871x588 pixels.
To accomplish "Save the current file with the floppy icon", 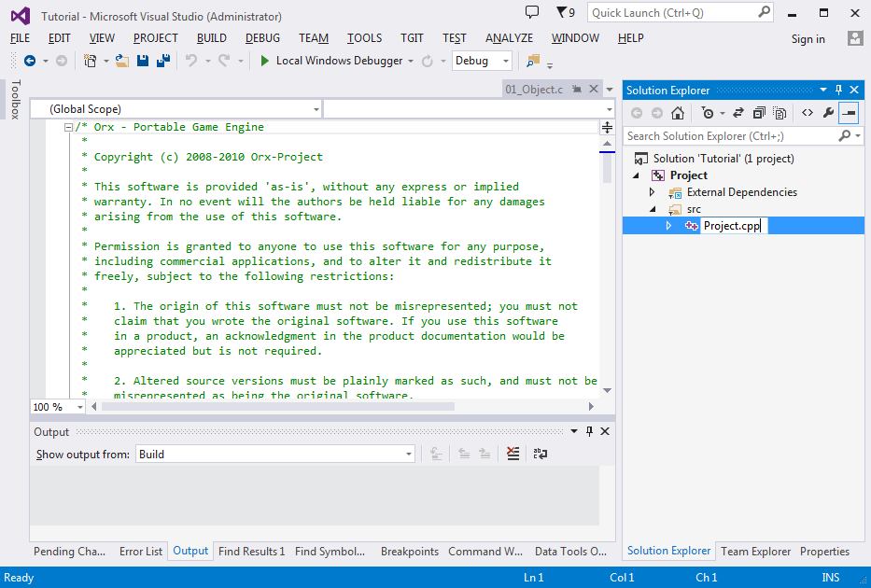I will point(143,61).
